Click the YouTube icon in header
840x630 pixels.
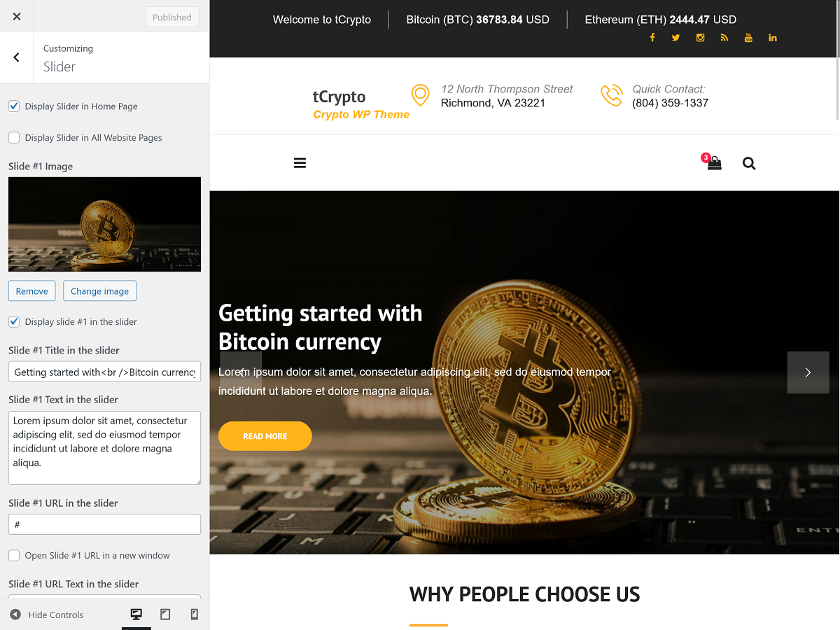[x=748, y=38]
